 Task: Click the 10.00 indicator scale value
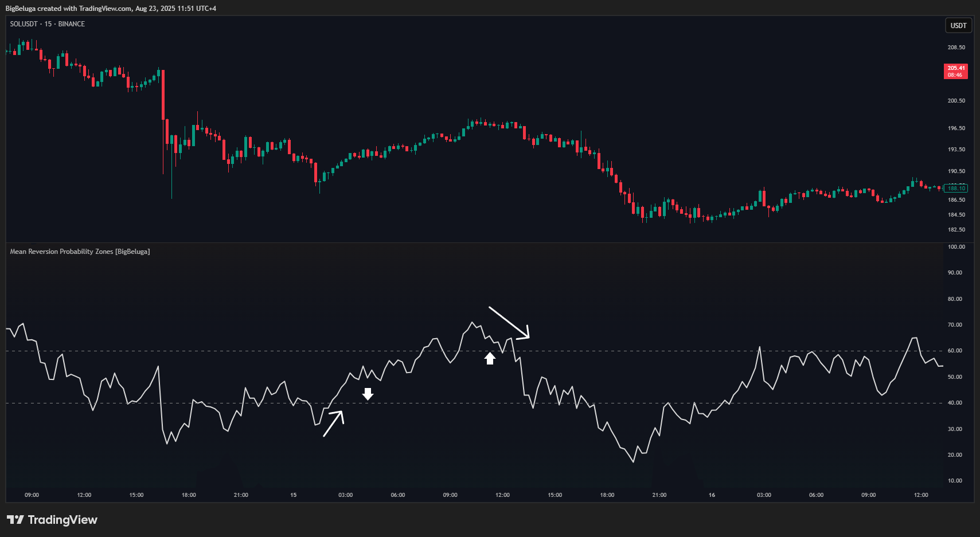[x=955, y=481]
